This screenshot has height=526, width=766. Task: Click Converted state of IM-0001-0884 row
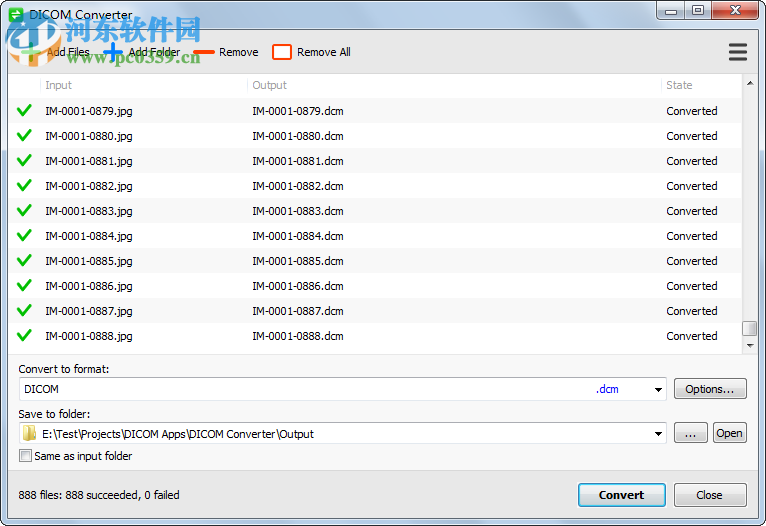[x=692, y=236]
